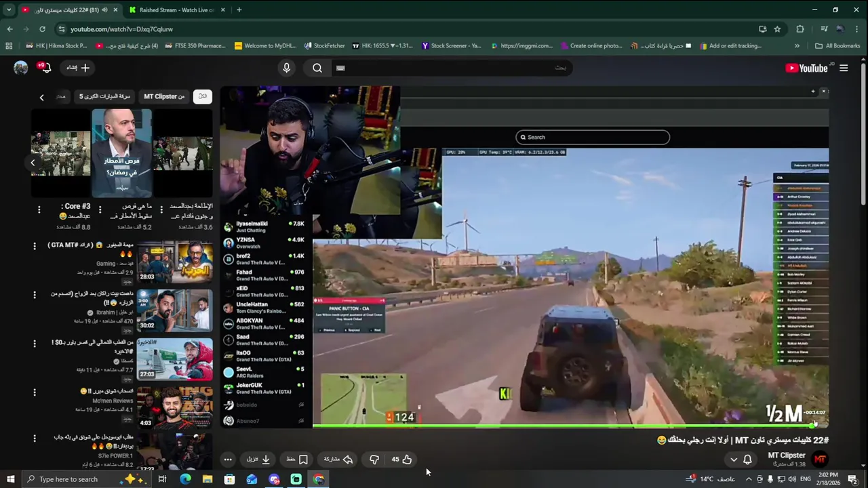The image size is (868, 488).
Task: Save the video with bookmark button
Action: pyautogui.click(x=297, y=460)
